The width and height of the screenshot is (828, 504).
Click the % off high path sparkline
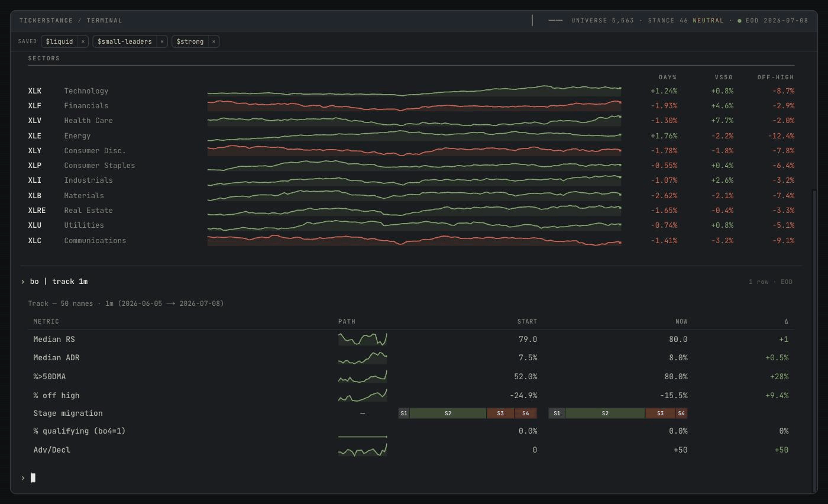[363, 395]
